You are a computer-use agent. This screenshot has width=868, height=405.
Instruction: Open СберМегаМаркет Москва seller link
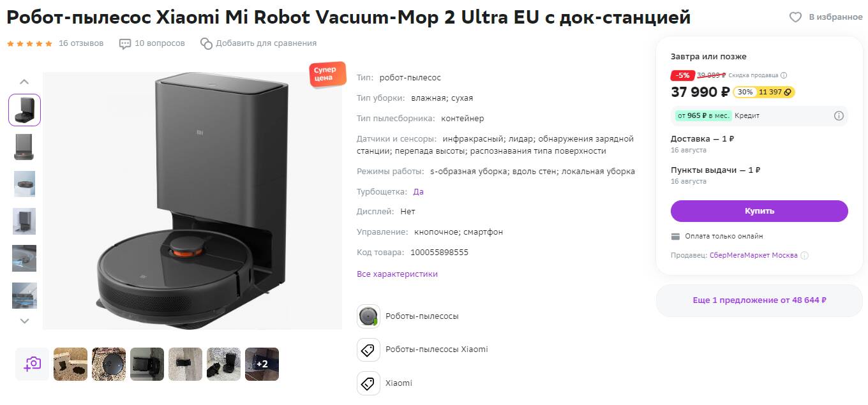(x=753, y=256)
